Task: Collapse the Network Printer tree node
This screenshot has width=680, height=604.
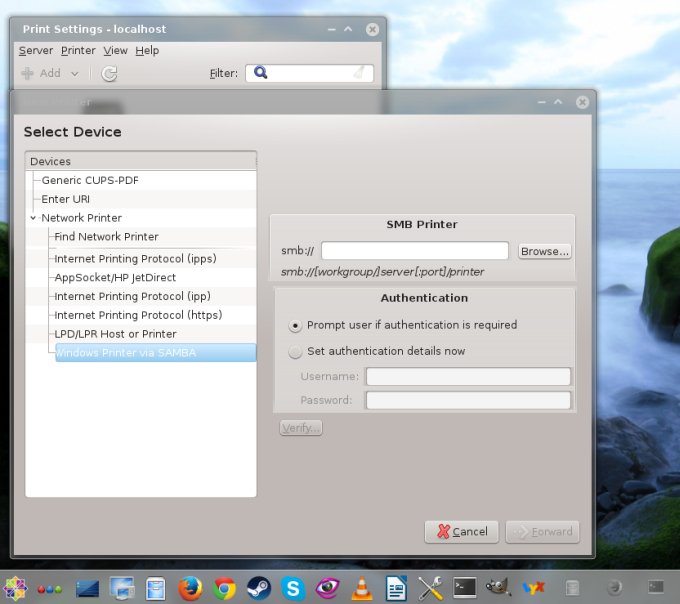Action: tap(33, 218)
